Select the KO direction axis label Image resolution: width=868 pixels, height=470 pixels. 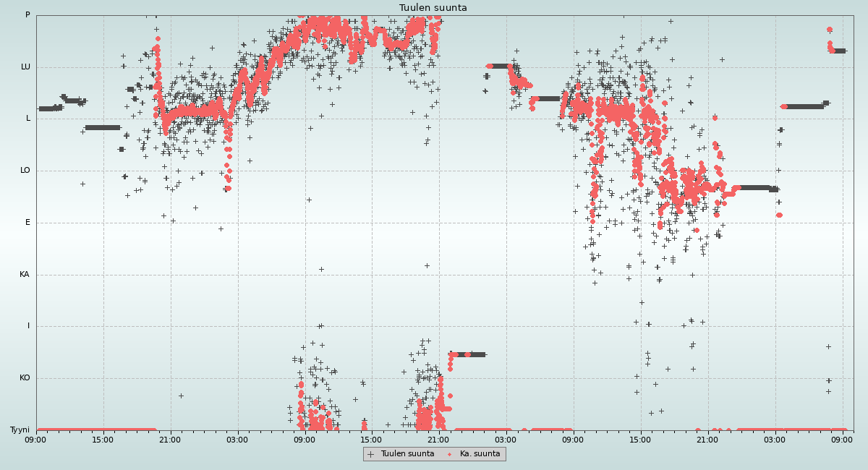pyautogui.click(x=25, y=378)
